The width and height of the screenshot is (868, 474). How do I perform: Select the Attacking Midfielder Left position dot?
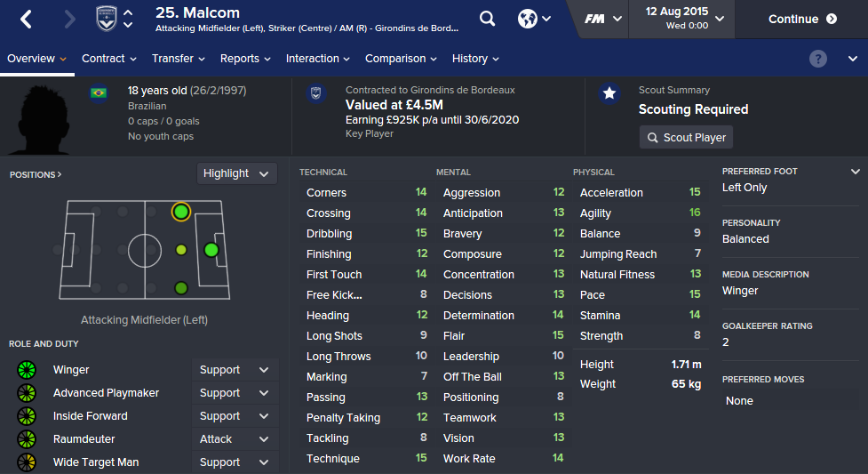[x=181, y=212]
